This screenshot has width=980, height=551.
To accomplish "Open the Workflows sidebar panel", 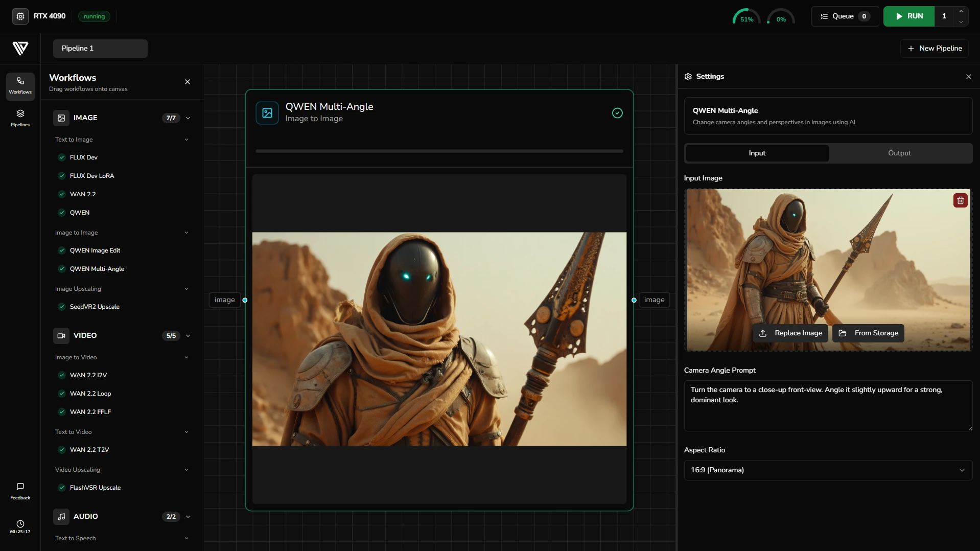I will point(20,85).
